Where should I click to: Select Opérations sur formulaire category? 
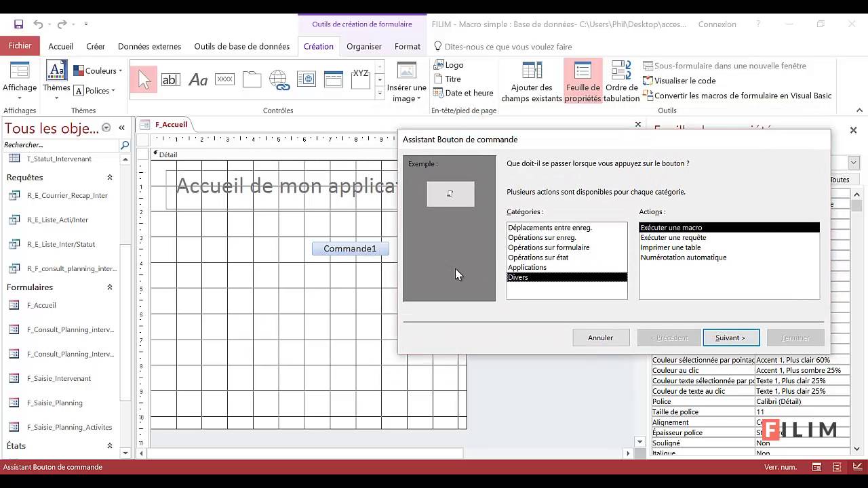tap(567, 247)
